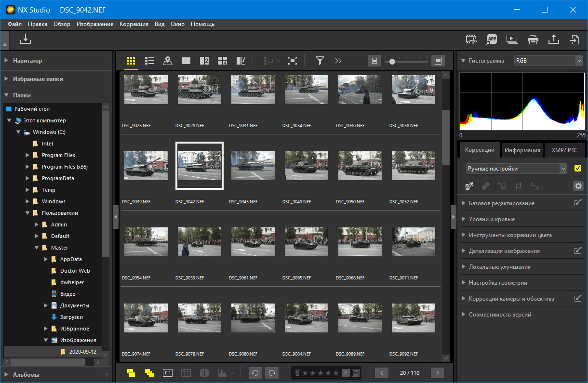The height and width of the screenshot is (383, 588).
Task: Open the filter funnel icon
Action: [320, 61]
